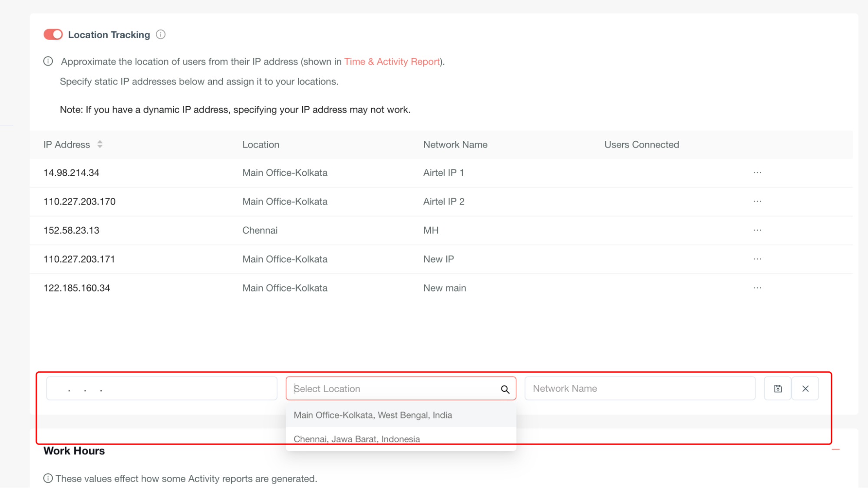The image size is (868, 488).
Task: Click the Network Name input field
Action: 640,389
